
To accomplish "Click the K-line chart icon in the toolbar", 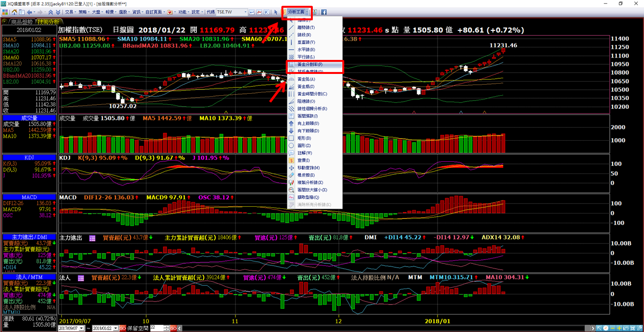I will pyautogui.click(x=266, y=12).
